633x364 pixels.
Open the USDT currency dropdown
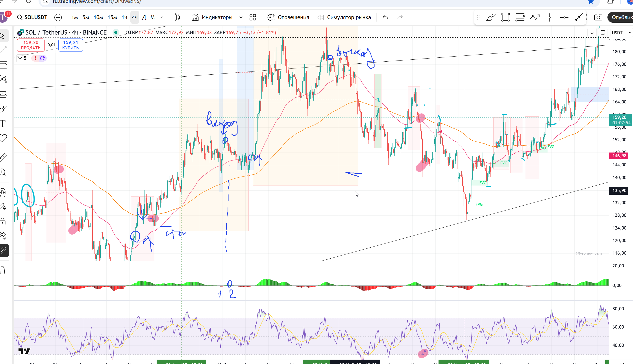(x=622, y=33)
